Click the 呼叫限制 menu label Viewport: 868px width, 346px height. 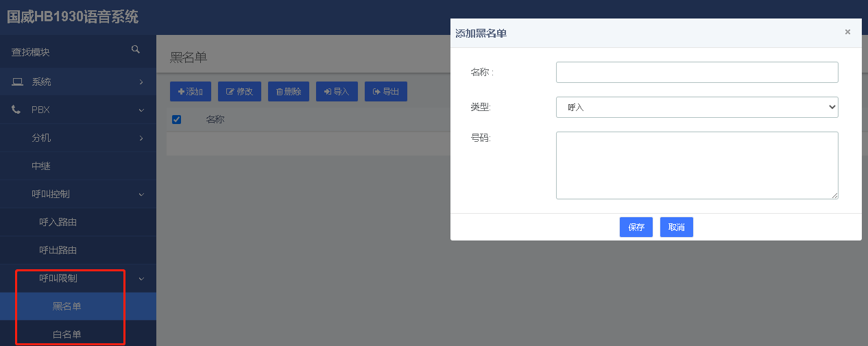tap(58, 278)
